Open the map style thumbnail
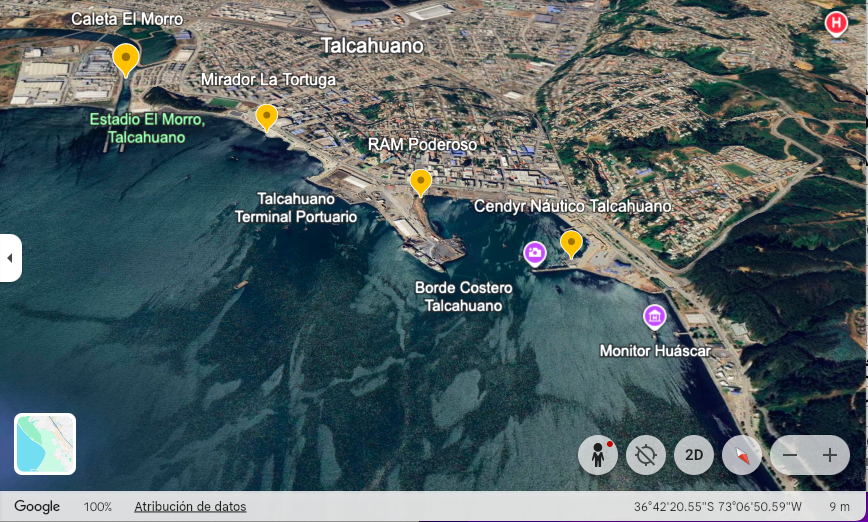Image resolution: width=868 pixels, height=522 pixels. click(x=45, y=443)
